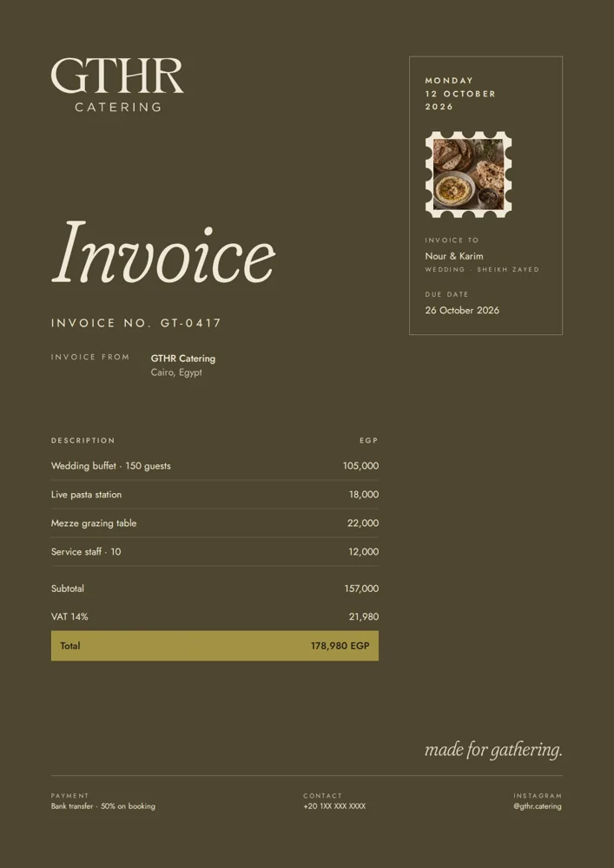Screen dimensions: 614x868
Task: Click the GTHR logo wordmark
Action: point(117,76)
